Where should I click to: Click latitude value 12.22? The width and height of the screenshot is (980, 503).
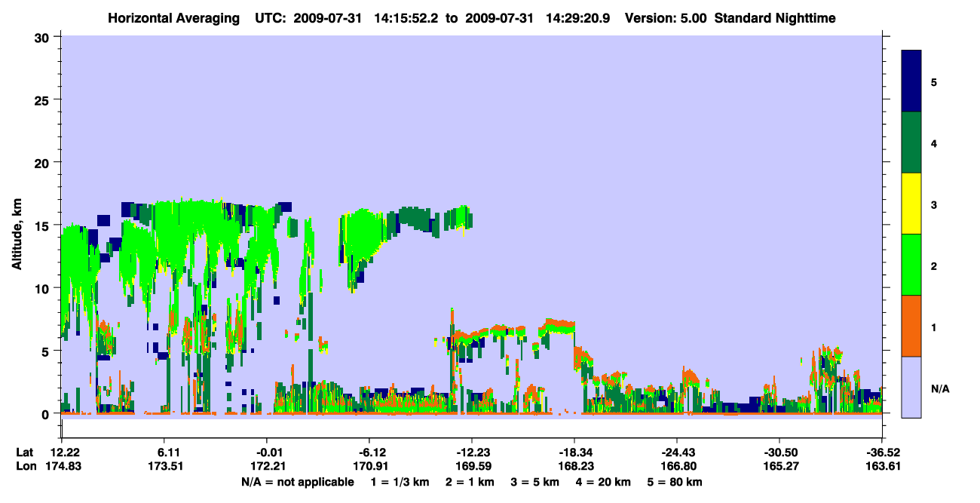(x=66, y=452)
